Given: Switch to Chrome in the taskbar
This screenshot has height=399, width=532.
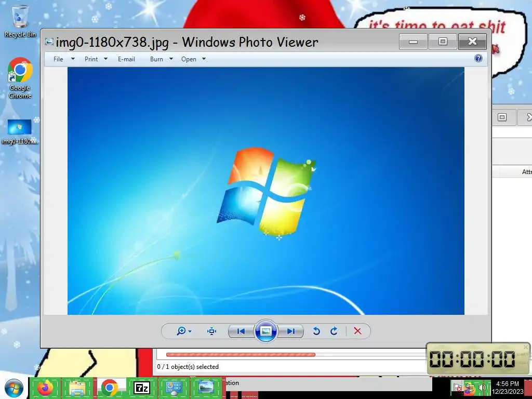Looking at the screenshot, I should tap(110, 388).
